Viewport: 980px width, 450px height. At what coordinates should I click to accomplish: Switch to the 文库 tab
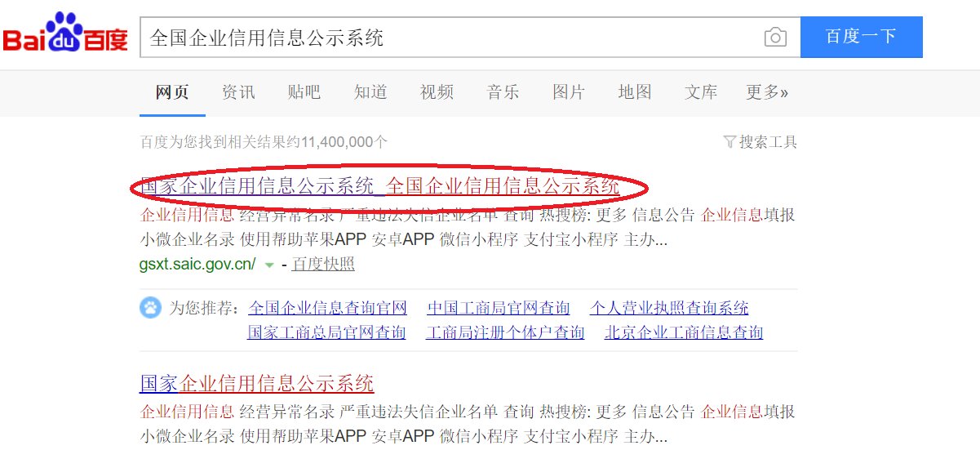point(701,92)
